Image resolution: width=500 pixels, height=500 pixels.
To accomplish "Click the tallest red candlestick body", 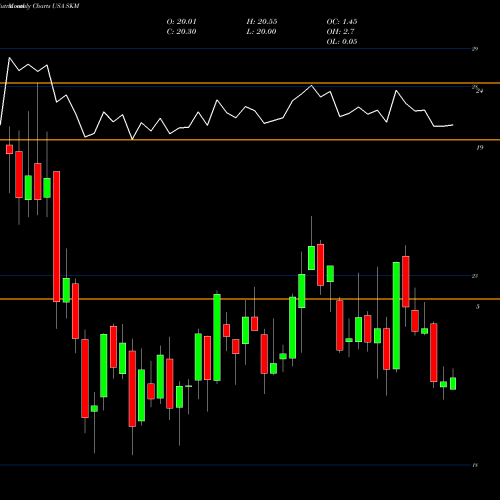I will coord(57,236).
